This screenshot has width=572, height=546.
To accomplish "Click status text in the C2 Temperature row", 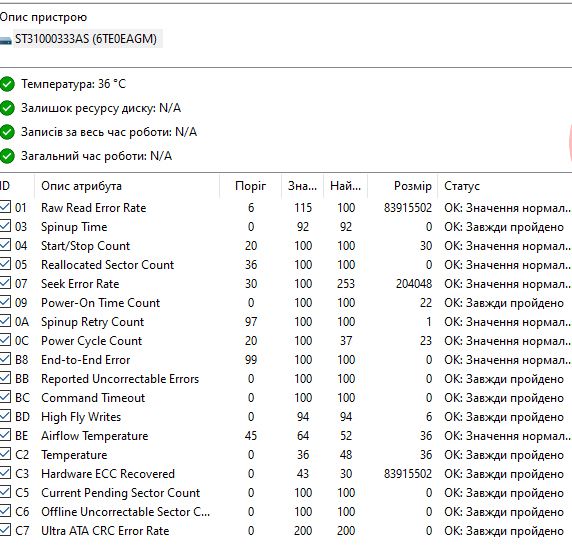I will [x=504, y=455].
